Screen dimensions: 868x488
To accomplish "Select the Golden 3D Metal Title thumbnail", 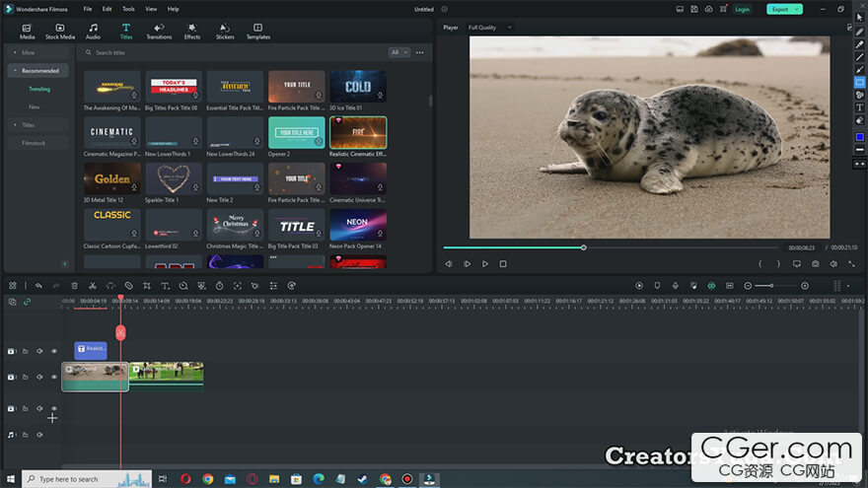I will 112,178.
